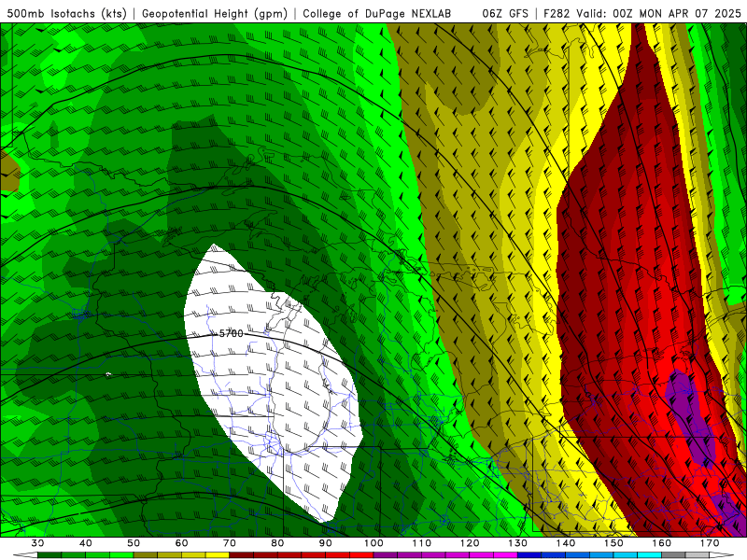Click the '5700' height contour label
The image size is (747, 560).
(231, 334)
